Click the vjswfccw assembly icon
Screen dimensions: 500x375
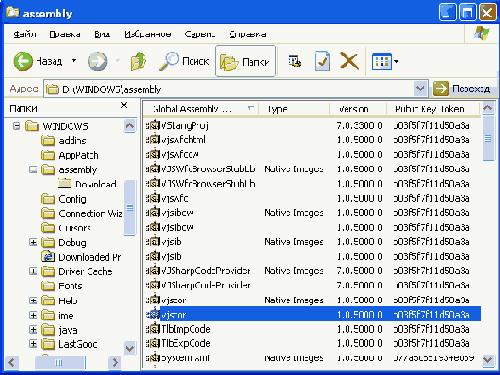point(153,154)
